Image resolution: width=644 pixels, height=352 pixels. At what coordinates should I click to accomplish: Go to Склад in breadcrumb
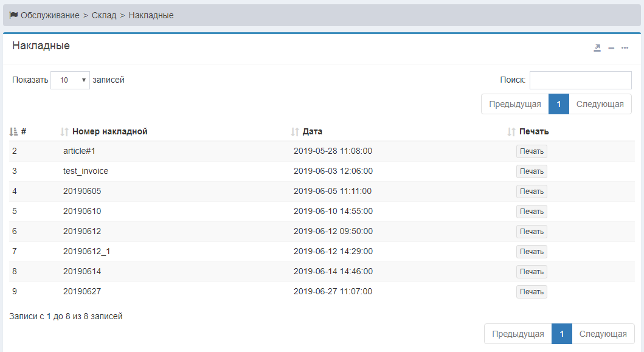point(104,15)
